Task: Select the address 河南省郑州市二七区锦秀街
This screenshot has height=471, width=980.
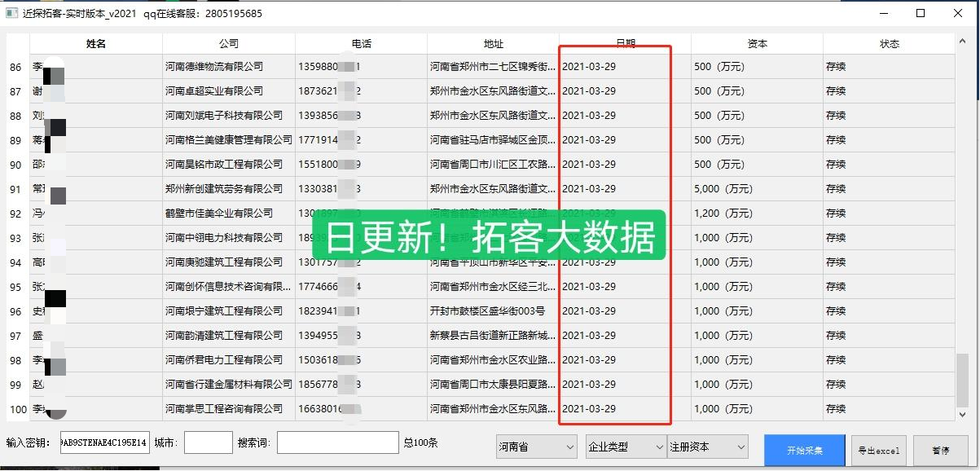Action: 493,67
